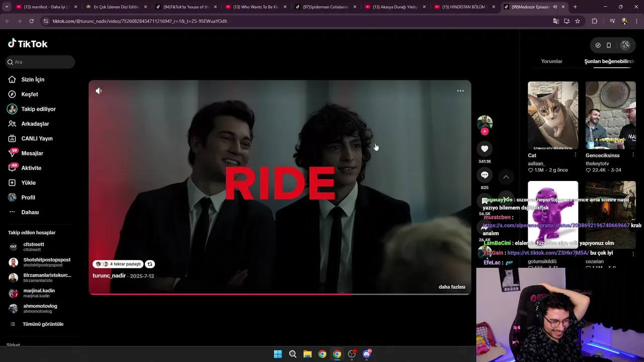This screenshot has height=362, width=644.
Task: Click the TikTok coin icon in header
Action: pos(598,45)
